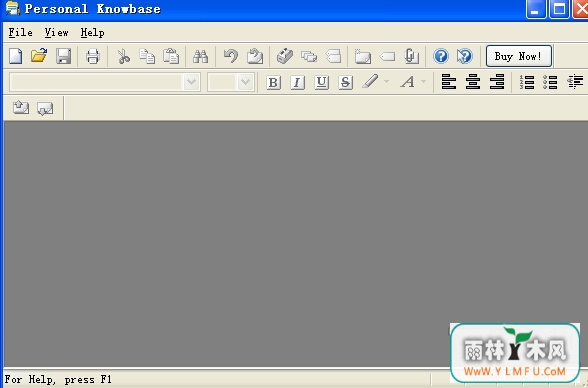Open the font size dropdown arrow
This screenshot has height=388, width=588.
click(x=246, y=82)
